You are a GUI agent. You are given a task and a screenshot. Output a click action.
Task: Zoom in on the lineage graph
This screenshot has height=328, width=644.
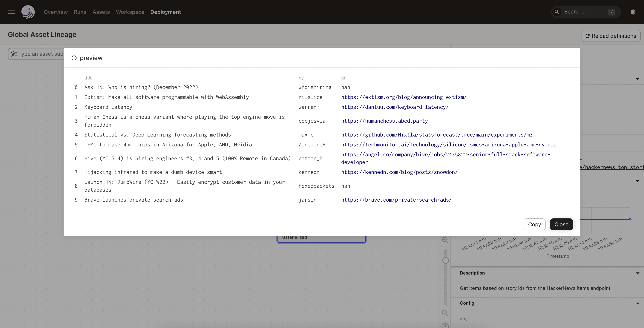tap(445, 240)
